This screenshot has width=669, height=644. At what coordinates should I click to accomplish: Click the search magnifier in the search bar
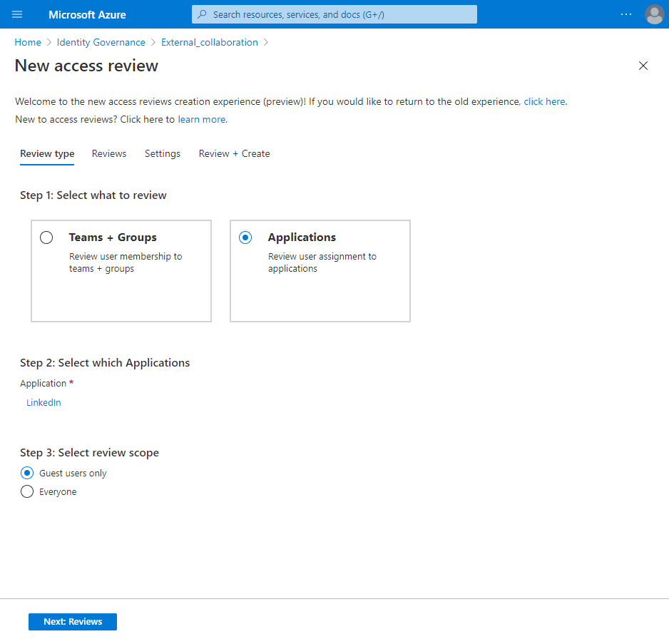[201, 14]
